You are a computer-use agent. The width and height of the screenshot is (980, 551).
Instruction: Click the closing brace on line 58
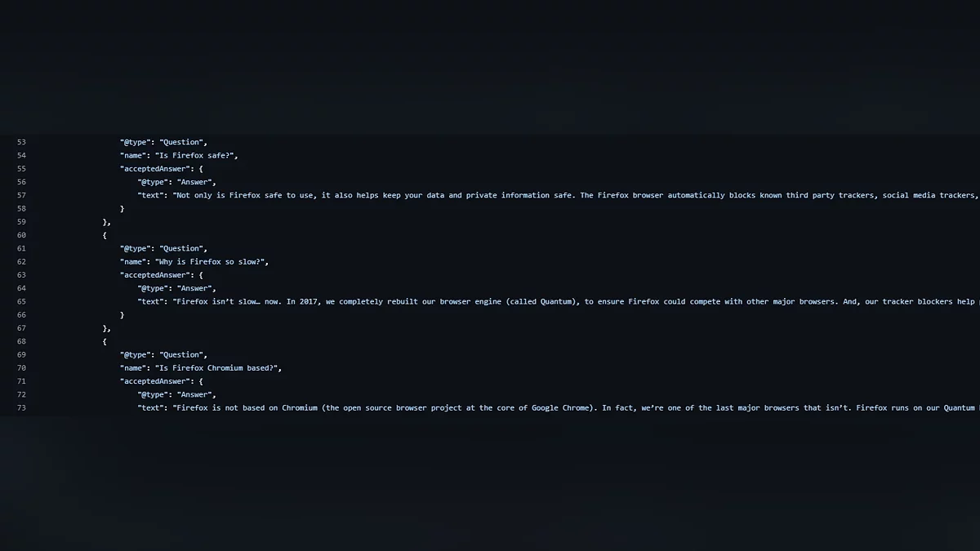click(122, 208)
